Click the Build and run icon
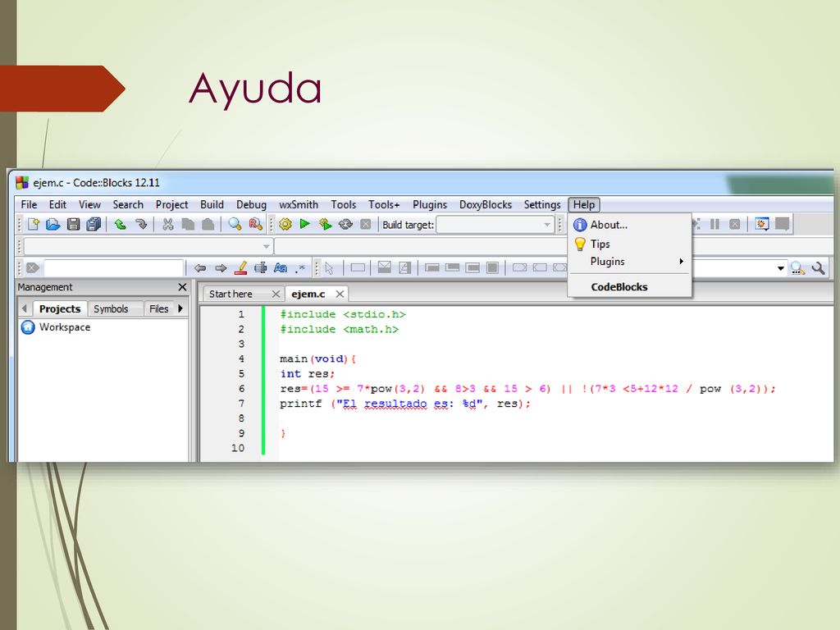This screenshot has height=630, width=840. (325, 225)
